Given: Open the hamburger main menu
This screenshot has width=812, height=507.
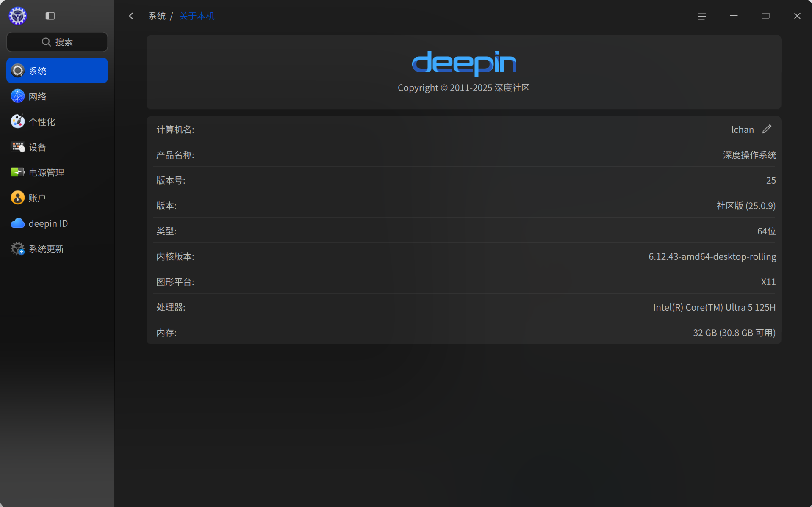Looking at the screenshot, I should (702, 16).
